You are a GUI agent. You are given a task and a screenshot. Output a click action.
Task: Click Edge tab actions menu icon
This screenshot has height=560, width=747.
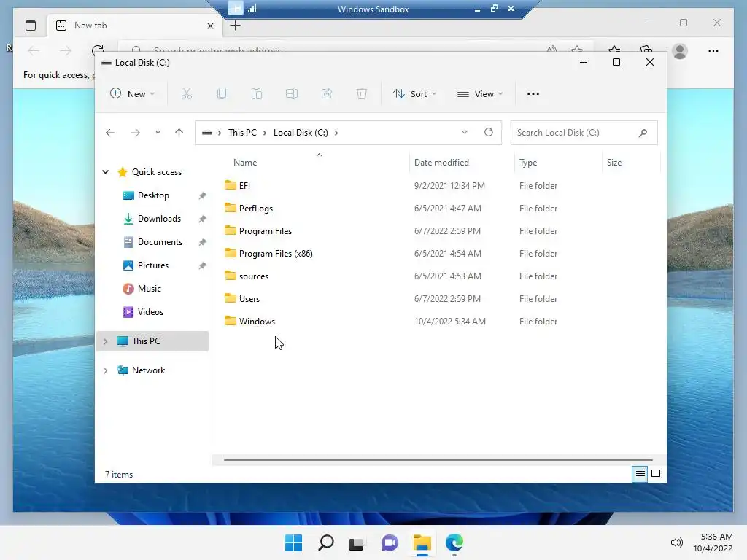pyautogui.click(x=31, y=26)
